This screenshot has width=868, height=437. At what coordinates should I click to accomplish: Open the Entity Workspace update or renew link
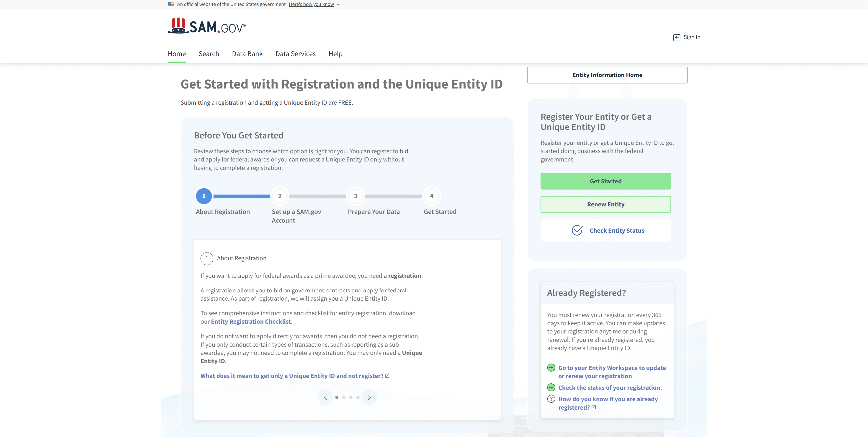612,372
